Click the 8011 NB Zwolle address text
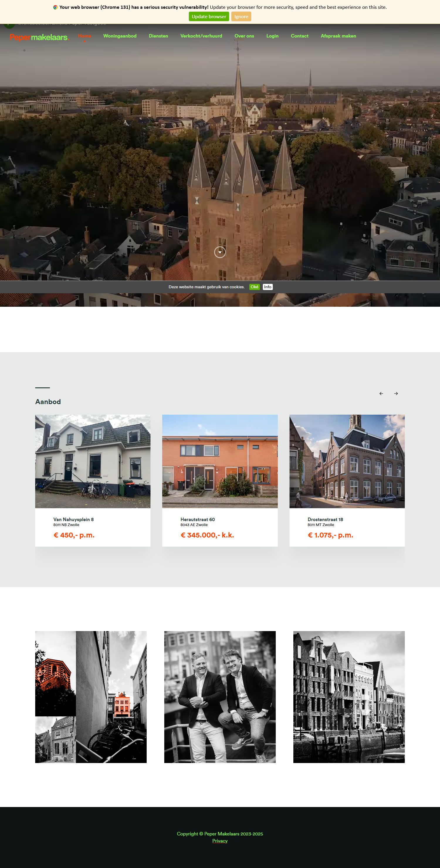 66,525
